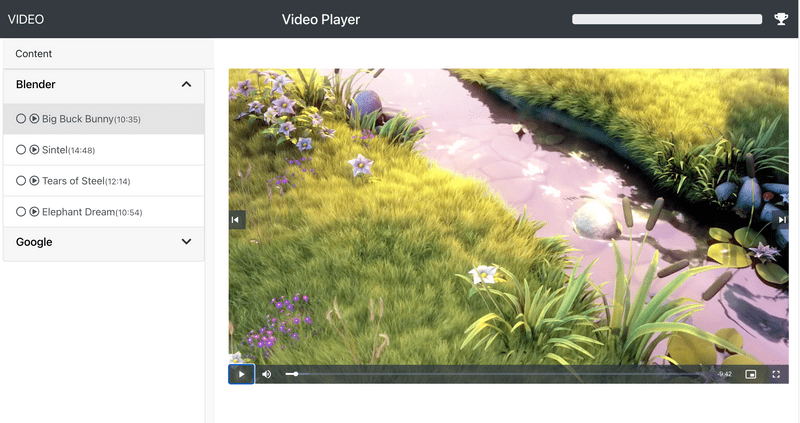Select the radio circle for Sintel
800x423 pixels.
tap(21, 150)
